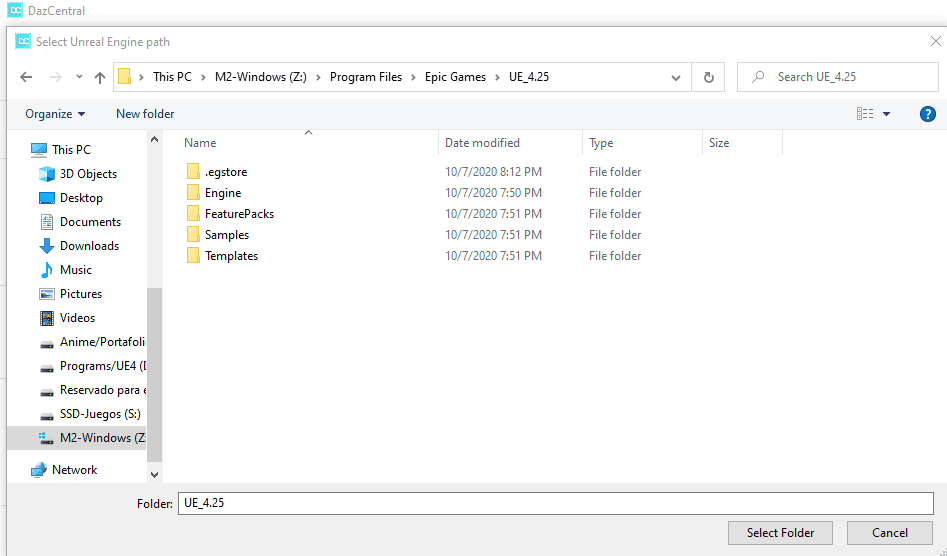Open the address bar history dropdown
The height and width of the screenshot is (556, 947).
coord(676,77)
